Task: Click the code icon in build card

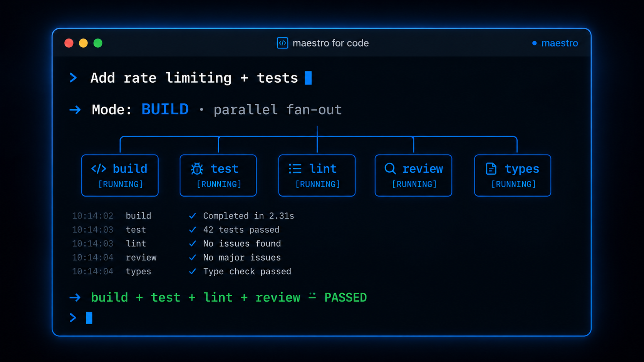Action: [x=99, y=168]
